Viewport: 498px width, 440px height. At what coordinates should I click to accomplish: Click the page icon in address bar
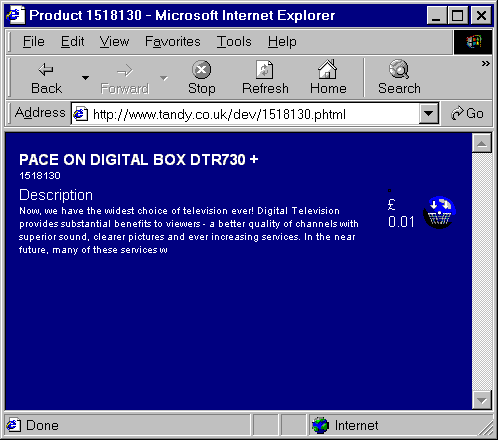click(80, 114)
